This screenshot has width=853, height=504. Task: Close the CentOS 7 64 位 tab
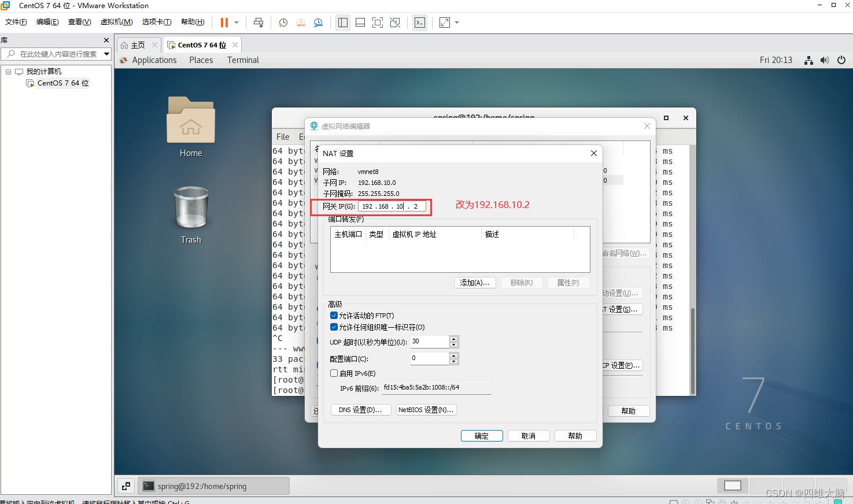[x=235, y=45]
